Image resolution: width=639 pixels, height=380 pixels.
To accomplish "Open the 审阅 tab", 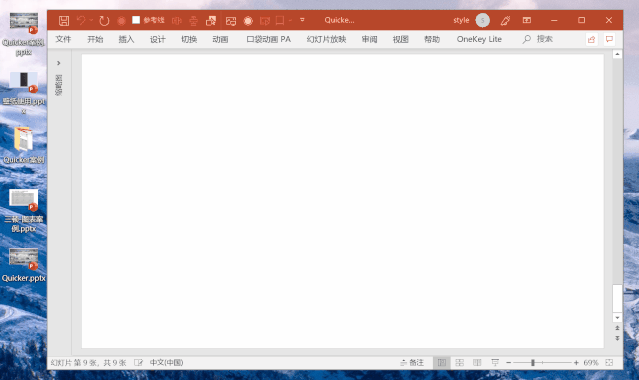I will tap(369, 39).
